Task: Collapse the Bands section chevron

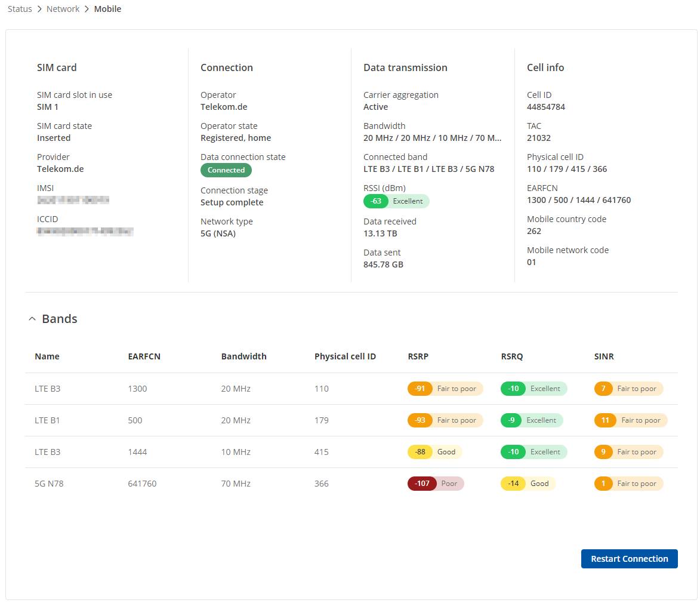Action: tap(32, 319)
